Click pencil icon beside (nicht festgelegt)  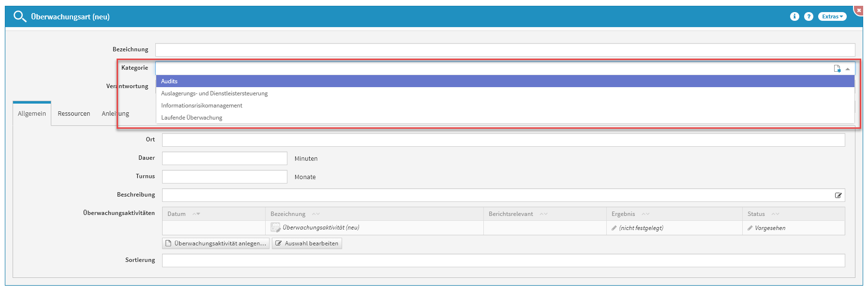pos(614,228)
